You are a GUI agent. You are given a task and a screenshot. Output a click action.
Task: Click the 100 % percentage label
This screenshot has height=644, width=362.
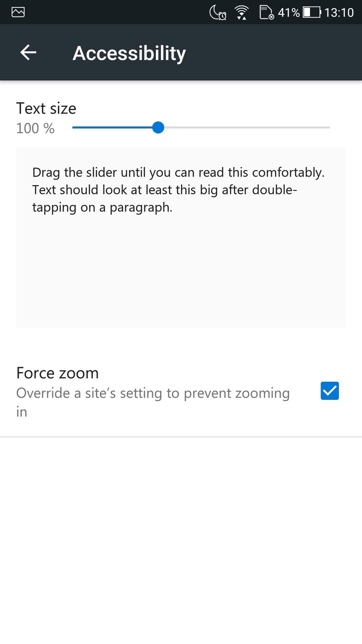click(35, 128)
